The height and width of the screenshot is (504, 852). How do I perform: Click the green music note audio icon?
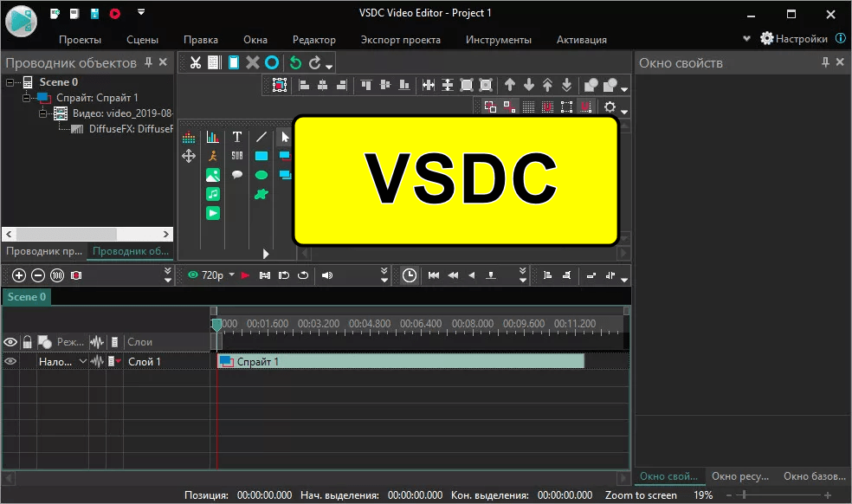coord(213,194)
